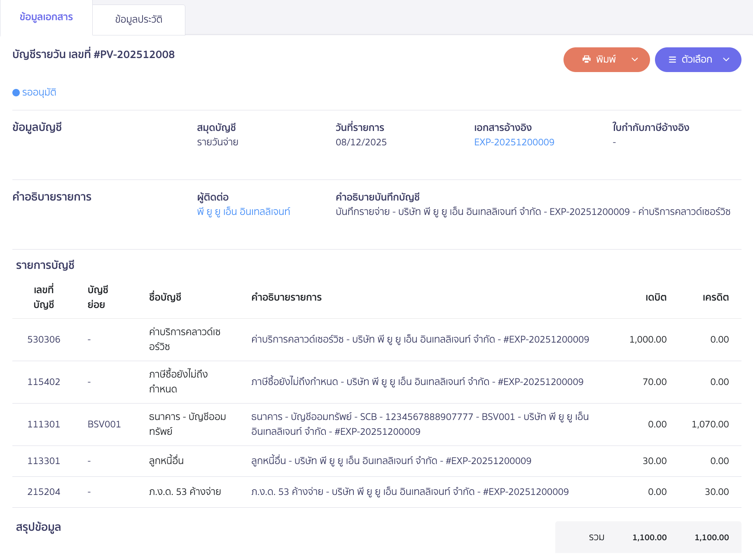Expand the พิมพ์ dropdown chevron
Screen dimensions: 753x560
(635, 60)
